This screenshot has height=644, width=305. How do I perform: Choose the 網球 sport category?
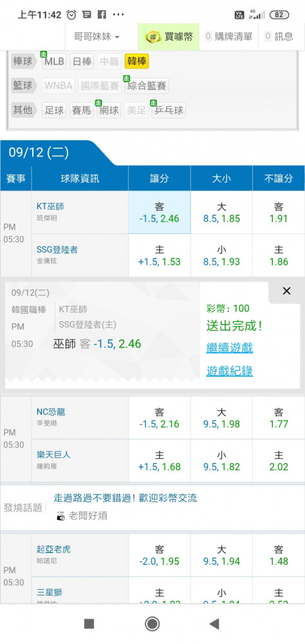[x=109, y=110]
